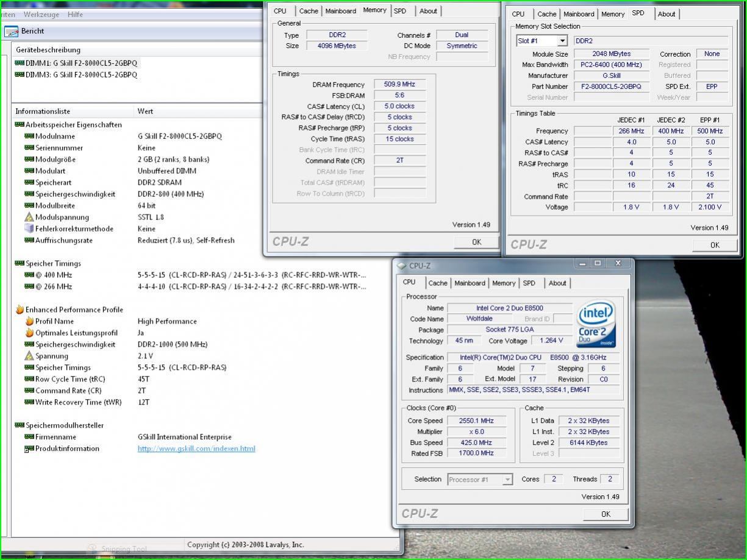Click OK in the CPU-Z Processor window
This screenshot has height=560, width=747.
(606, 514)
